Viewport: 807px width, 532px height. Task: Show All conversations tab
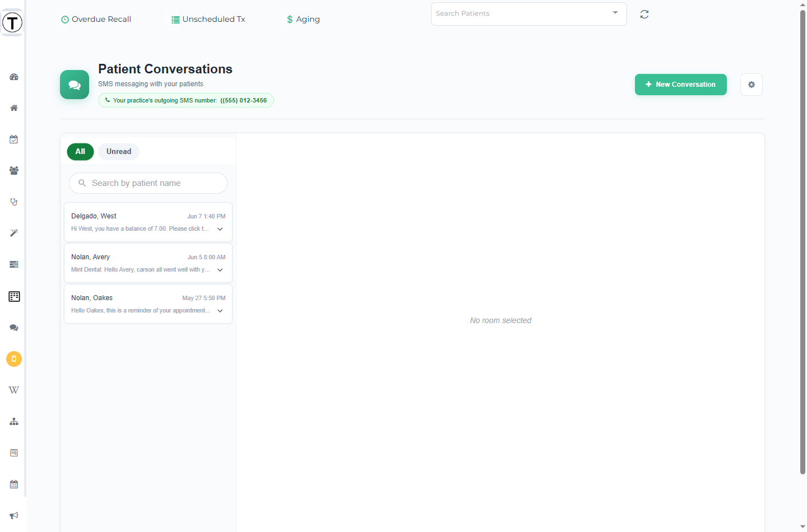click(80, 152)
